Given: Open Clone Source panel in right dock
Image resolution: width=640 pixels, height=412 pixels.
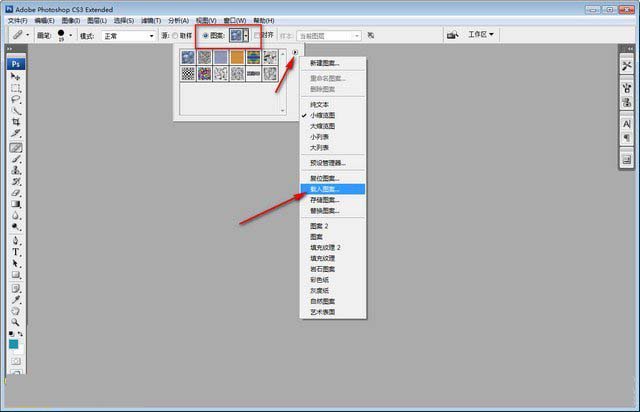Looking at the screenshot, I should (x=627, y=102).
